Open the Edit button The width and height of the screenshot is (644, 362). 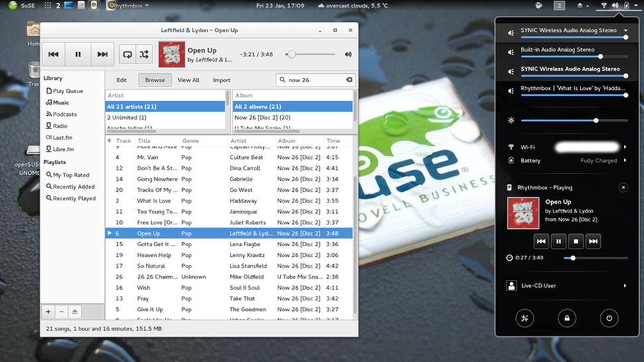click(x=121, y=80)
